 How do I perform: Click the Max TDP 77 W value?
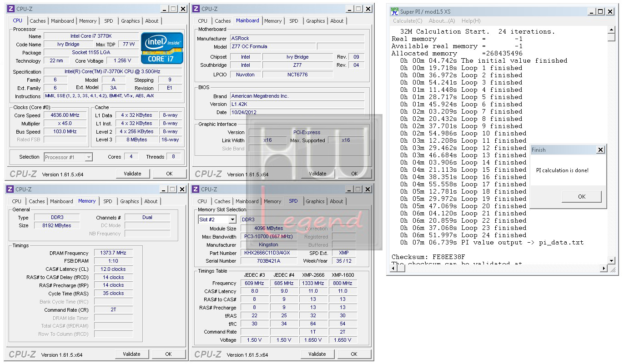(x=129, y=45)
